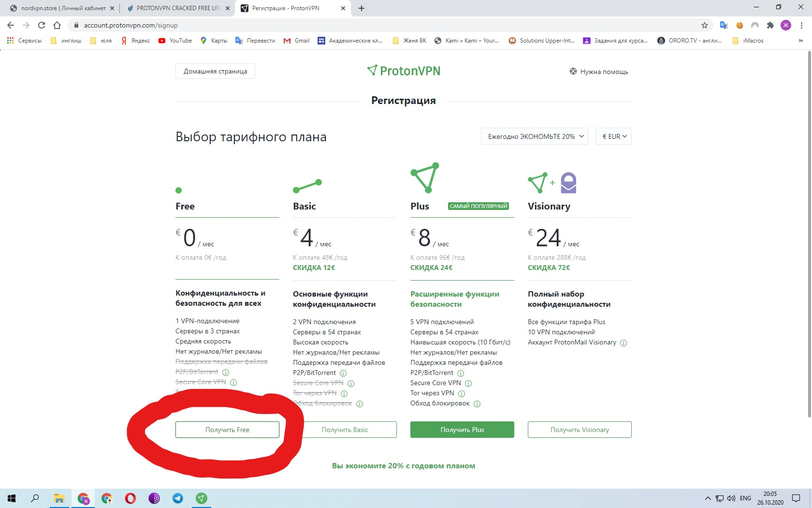Open Telegram from taskbar

(178, 498)
